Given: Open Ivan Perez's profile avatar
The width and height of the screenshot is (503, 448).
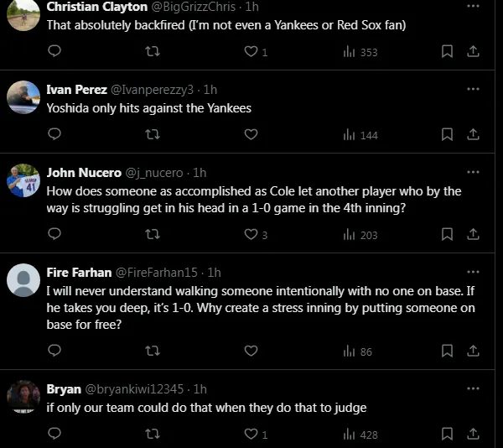Looking at the screenshot, I should click(x=23, y=97).
